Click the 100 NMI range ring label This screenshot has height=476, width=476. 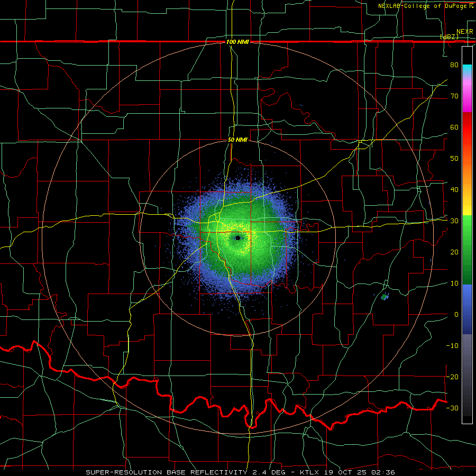point(237,42)
